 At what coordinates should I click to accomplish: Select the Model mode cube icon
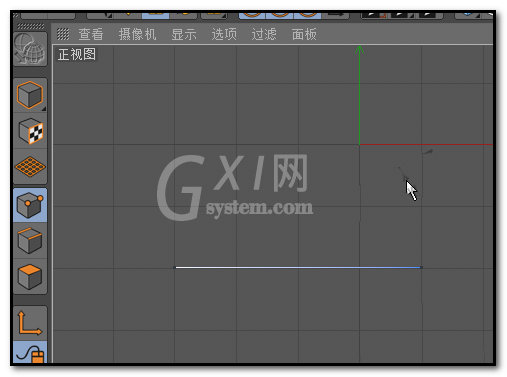tap(30, 95)
